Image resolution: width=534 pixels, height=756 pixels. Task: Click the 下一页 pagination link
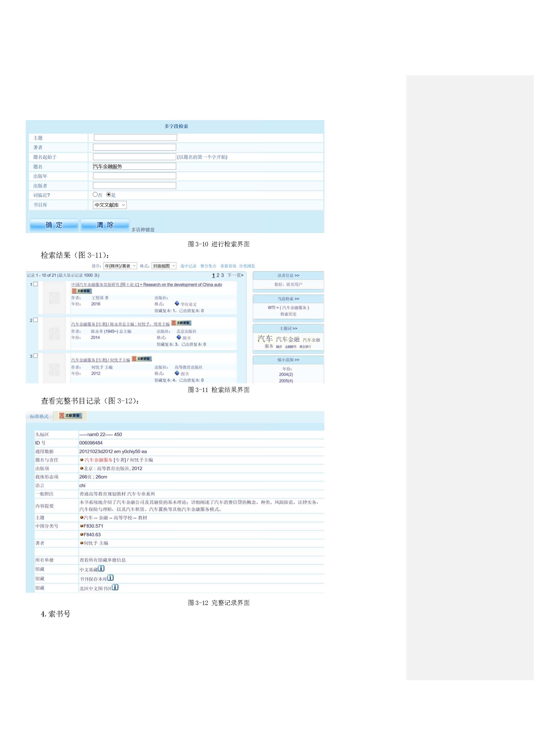click(235, 275)
